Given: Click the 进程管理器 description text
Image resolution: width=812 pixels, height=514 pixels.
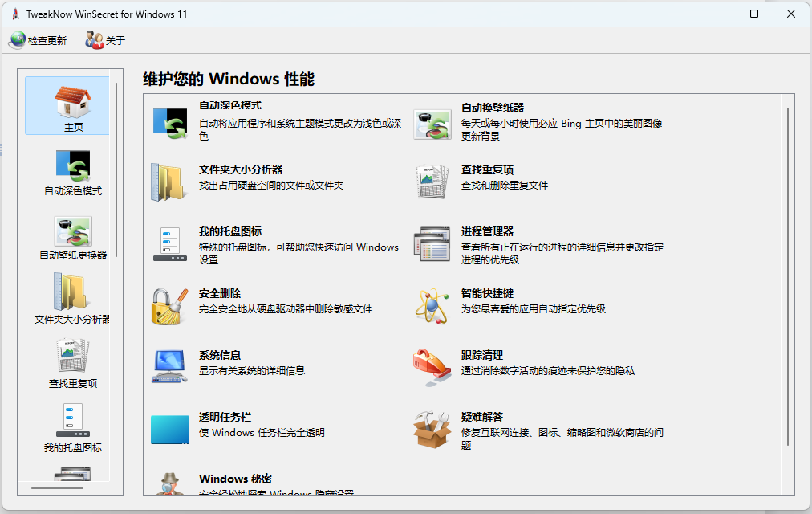Looking at the screenshot, I should point(562,253).
